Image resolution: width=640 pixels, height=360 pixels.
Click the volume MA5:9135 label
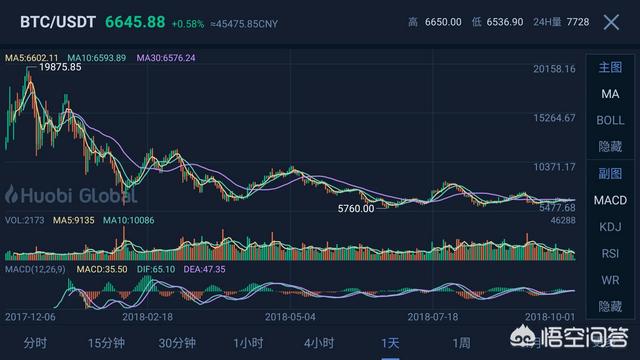tap(73, 220)
